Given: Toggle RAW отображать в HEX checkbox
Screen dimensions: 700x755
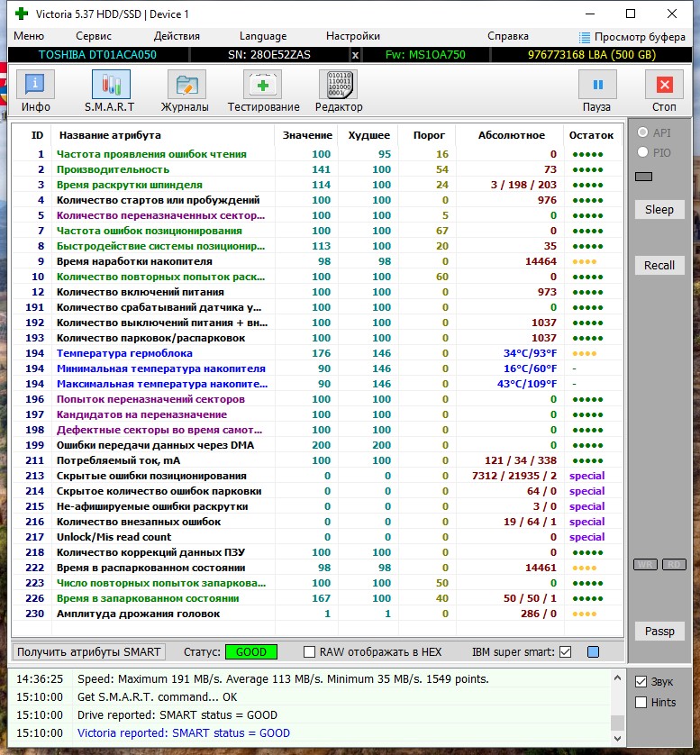Looking at the screenshot, I should coord(309,652).
